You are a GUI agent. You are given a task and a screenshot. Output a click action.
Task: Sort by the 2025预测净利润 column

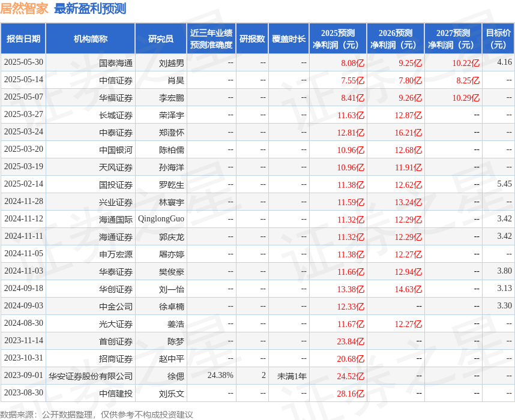point(338,38)
